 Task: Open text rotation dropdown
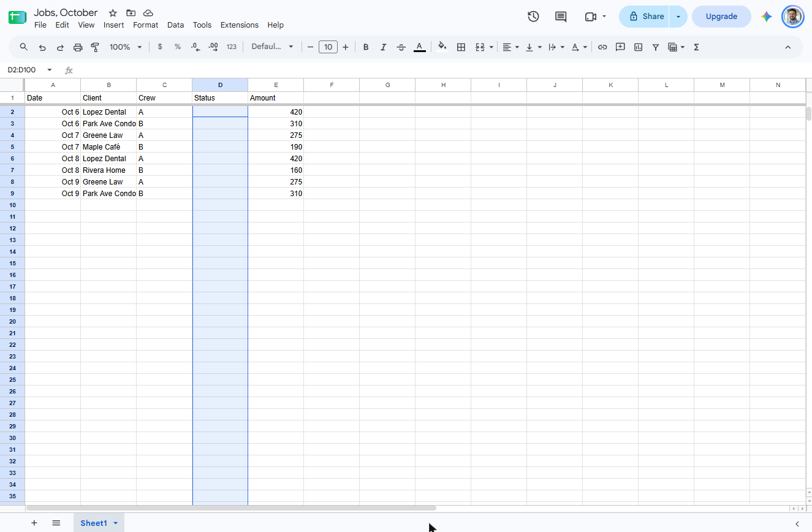tap(579, 47)
